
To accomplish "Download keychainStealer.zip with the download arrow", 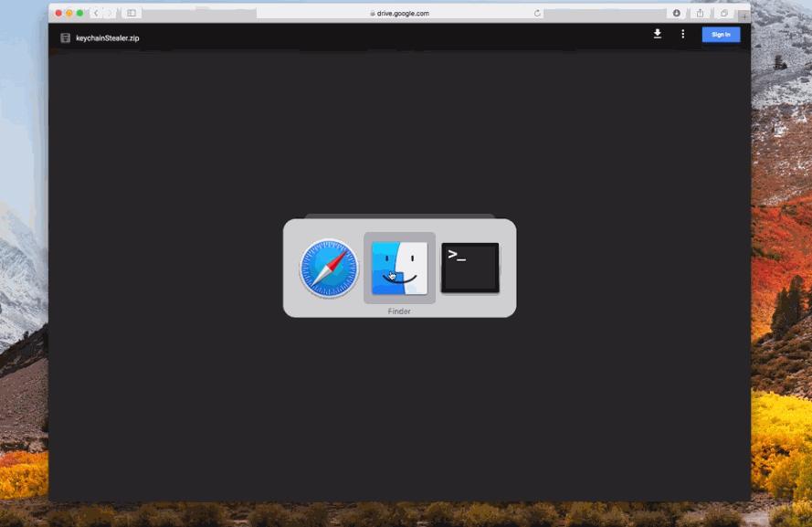I will click(657, 34).
